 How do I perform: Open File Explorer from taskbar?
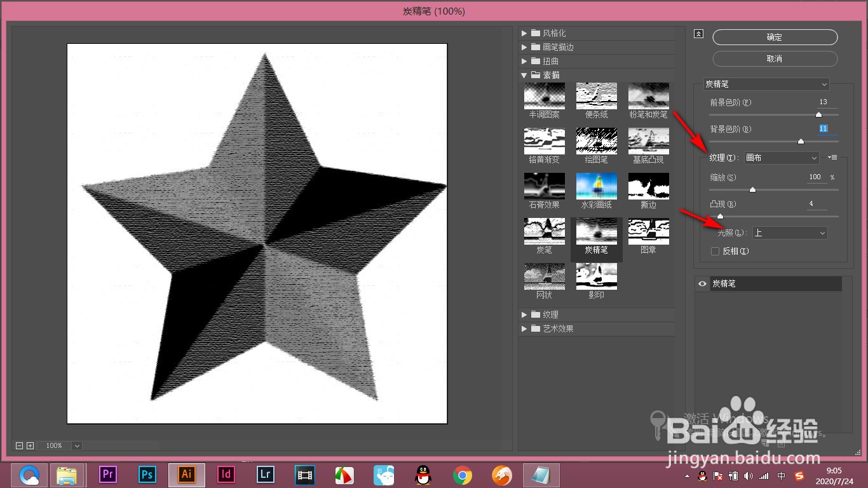[x=67, y=475]
